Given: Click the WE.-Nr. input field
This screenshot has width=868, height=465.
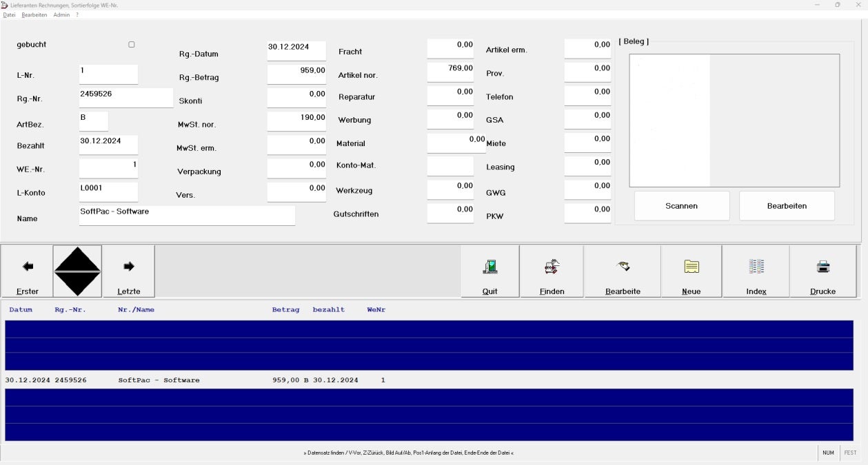Looking at the screenshot, I should (108, 168).
